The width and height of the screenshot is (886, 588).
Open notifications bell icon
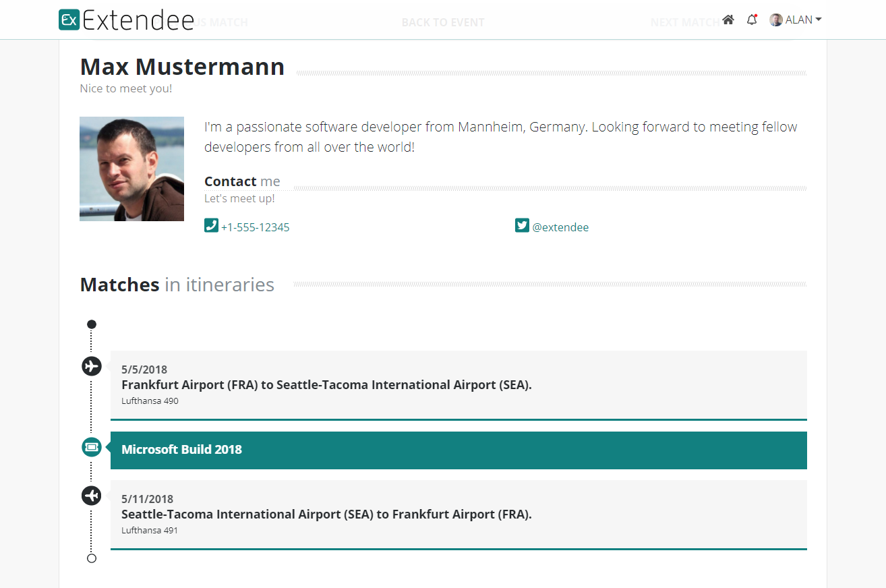tap(752, 20)
